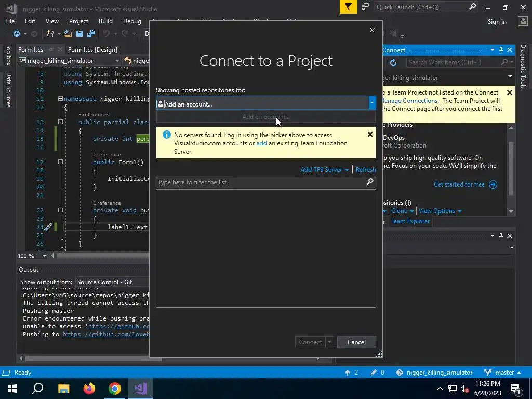
Task: Open the 100 % zoom dropdown
Action: click(x=45, y=256)
